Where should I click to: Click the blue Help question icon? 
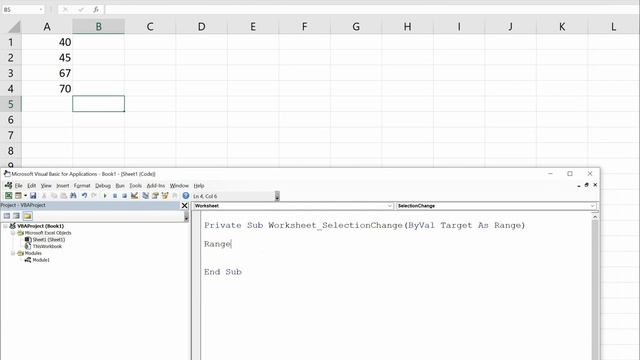coord(186,196)
